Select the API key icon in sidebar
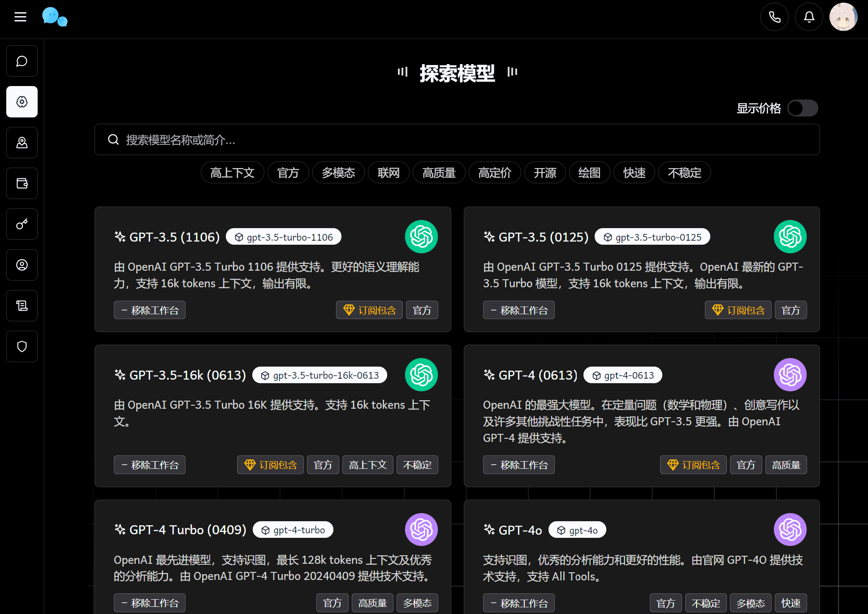The height and width of the screenshot is (614, 868). (x=22, y=224)
